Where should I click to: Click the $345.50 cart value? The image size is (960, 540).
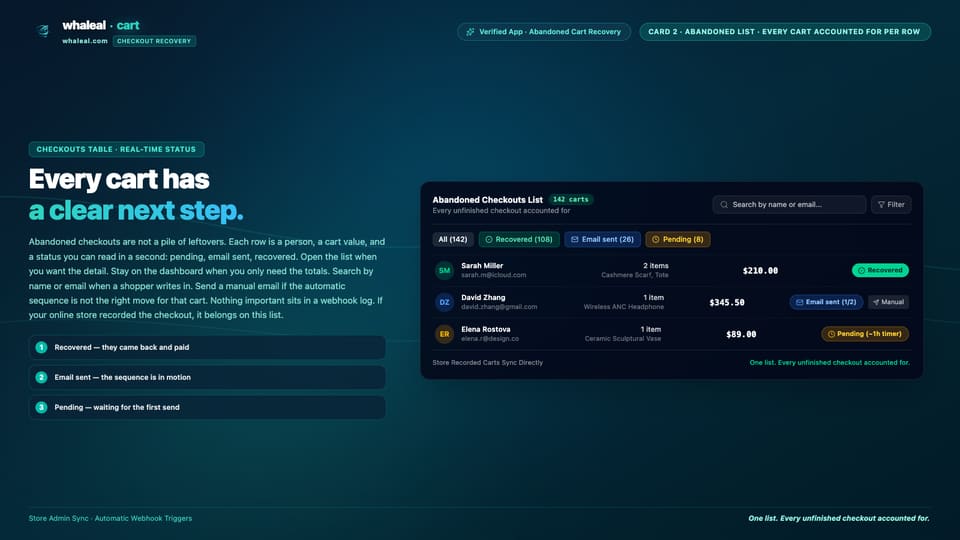[x=727, y=302]
